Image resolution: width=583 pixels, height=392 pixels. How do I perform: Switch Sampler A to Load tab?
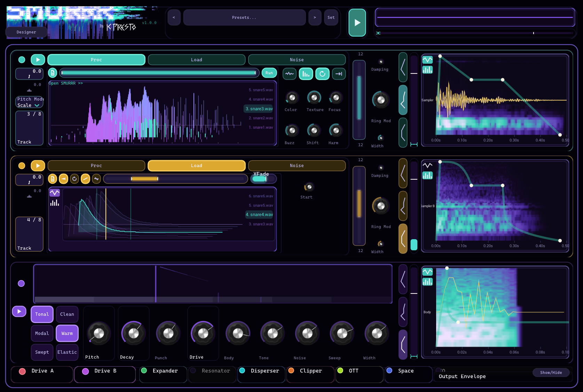197,60
